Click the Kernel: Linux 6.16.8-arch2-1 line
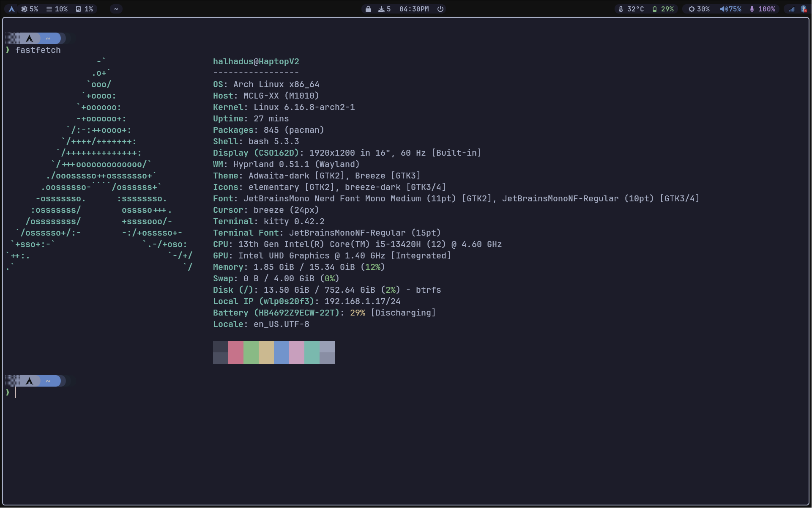Viewport: 812px width, 508px height. [284, 107]
